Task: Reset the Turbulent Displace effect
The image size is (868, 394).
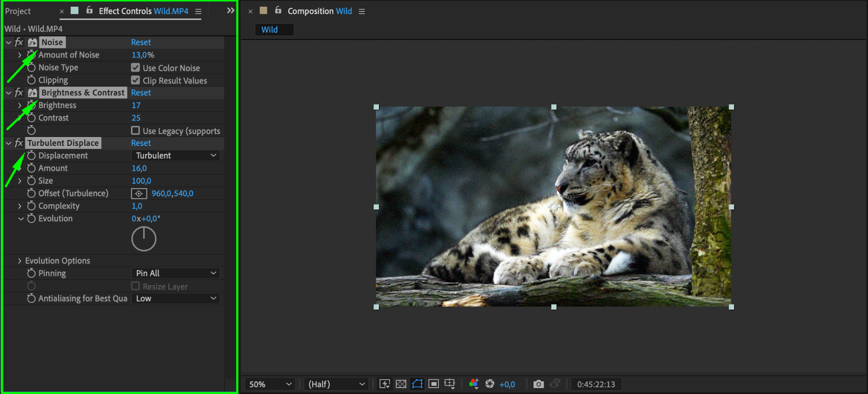Action: [141, 143]
